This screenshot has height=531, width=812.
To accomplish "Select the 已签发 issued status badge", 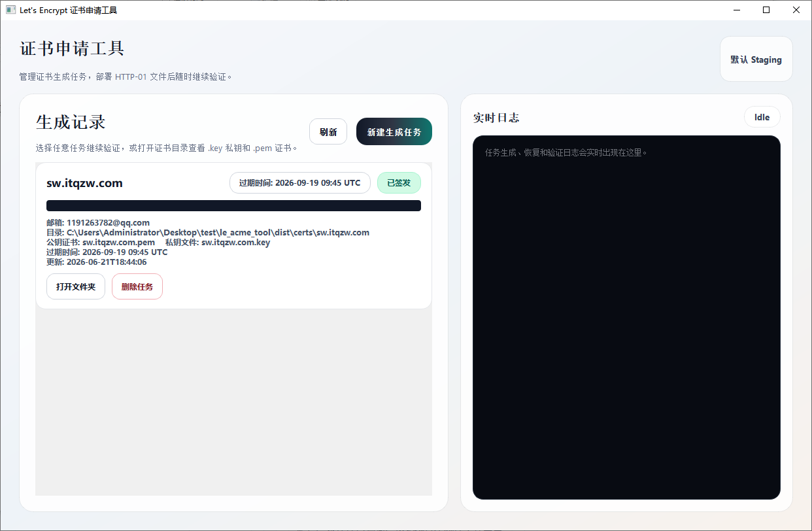I will [399, 182].
